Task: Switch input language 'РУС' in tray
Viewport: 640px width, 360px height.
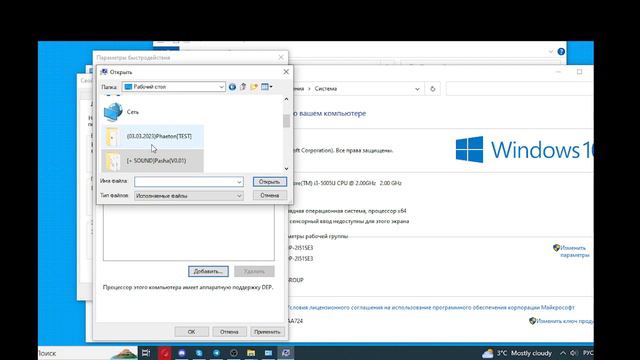Action: [588, 353]
